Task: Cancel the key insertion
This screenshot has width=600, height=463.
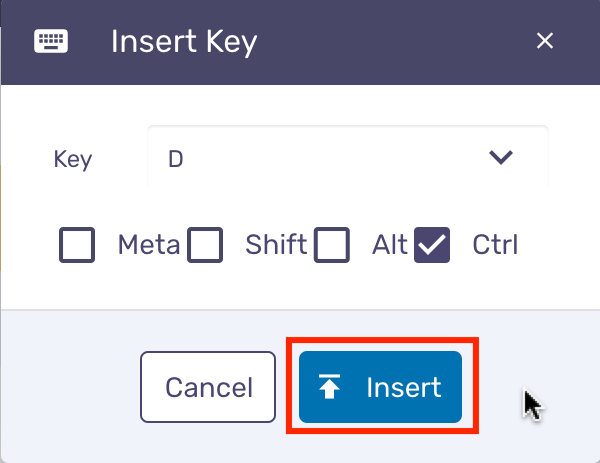Action: coord(208,387)
